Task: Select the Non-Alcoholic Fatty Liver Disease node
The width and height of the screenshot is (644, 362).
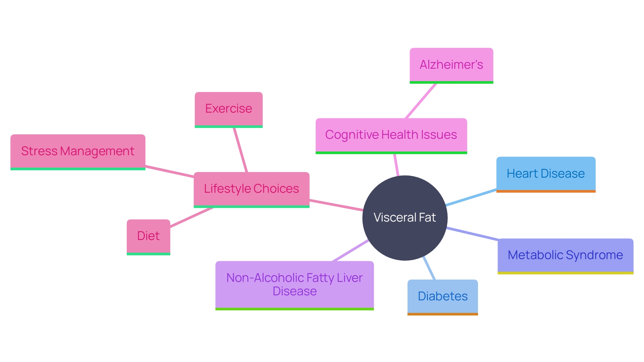Action: (x=292, y=288)
